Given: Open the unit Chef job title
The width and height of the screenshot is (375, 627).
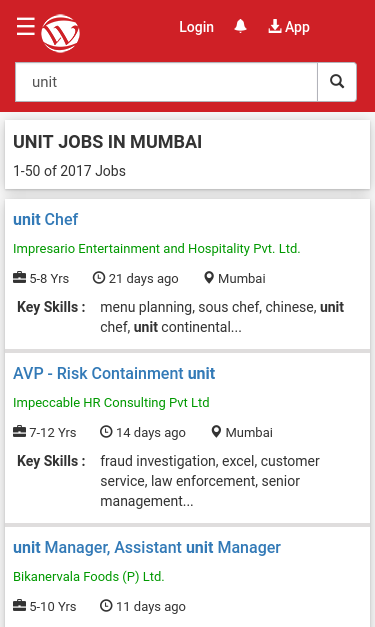Looking at the screenshot, I should [x=46, y=219].
